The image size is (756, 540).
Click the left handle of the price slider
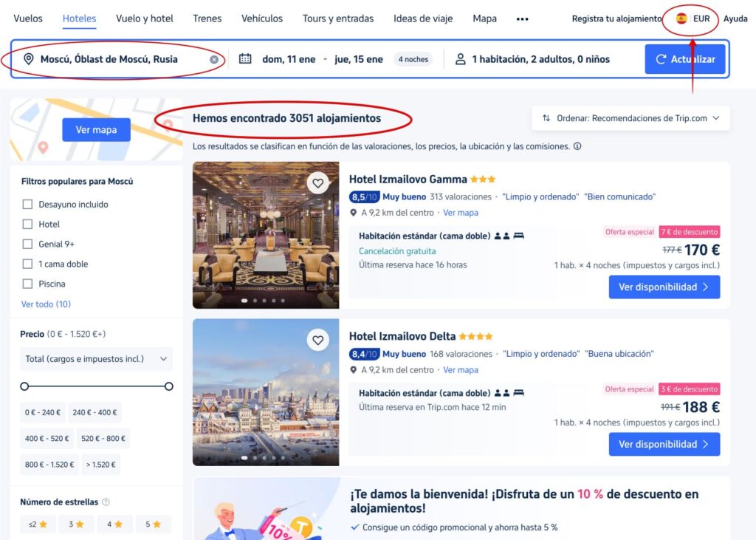pyautogui.click(x=24, y=386)
